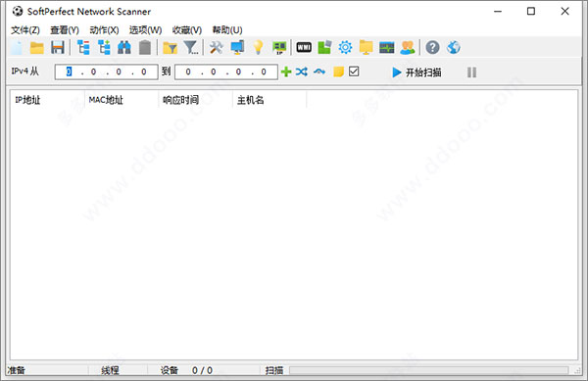Click the yellow shared folder monitor icon
588x381 pixels.
pyautogui.click(x=366, y=48)
